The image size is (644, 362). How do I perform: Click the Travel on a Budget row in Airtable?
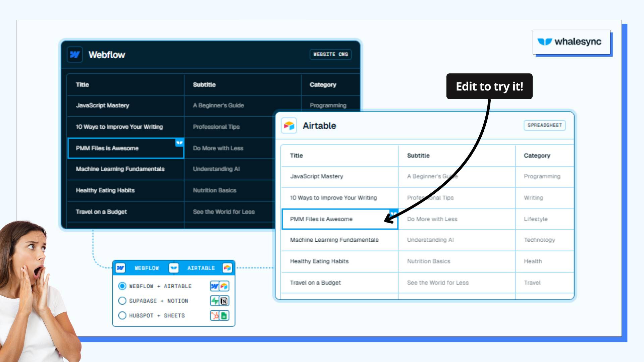coord(339,283)
